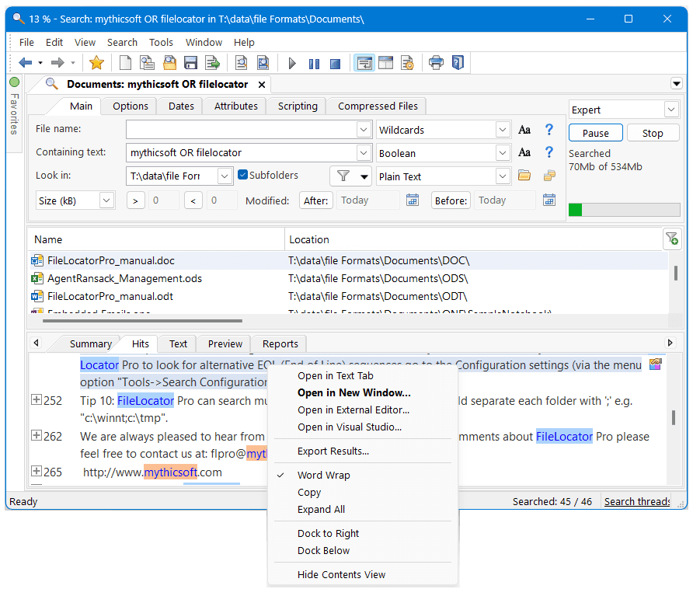Image resolution: width=700 pixels, height=596 pixels.
Task: Open the Size (kB) dropdown
Action: coord(106,200)
